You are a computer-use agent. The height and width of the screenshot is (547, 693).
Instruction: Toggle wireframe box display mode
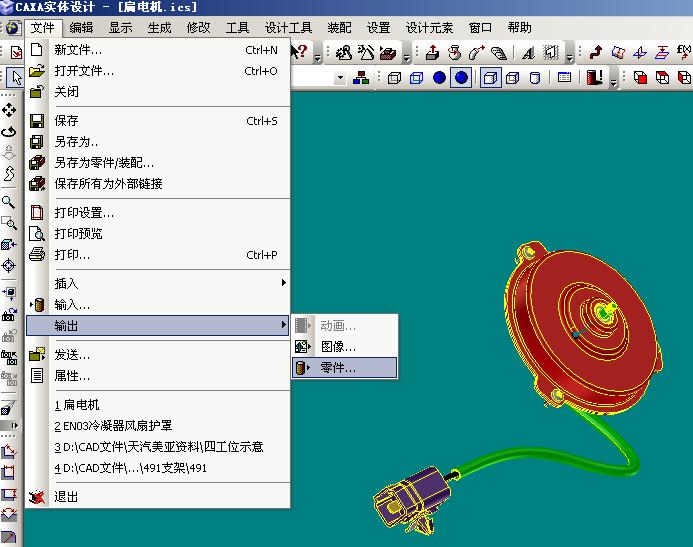(x=394, y=78)
